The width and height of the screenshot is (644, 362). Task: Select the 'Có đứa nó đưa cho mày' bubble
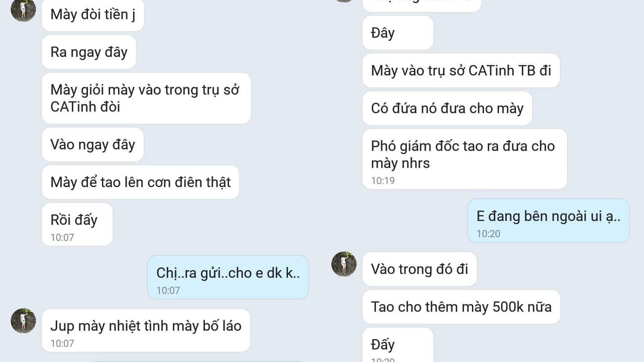(x=447, y=108)
